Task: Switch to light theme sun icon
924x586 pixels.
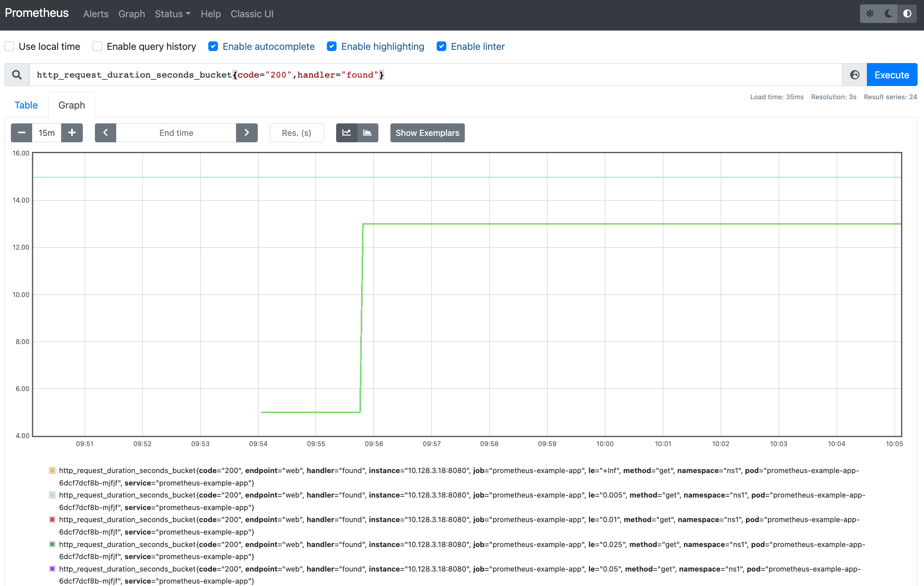Action: (870, 14)
